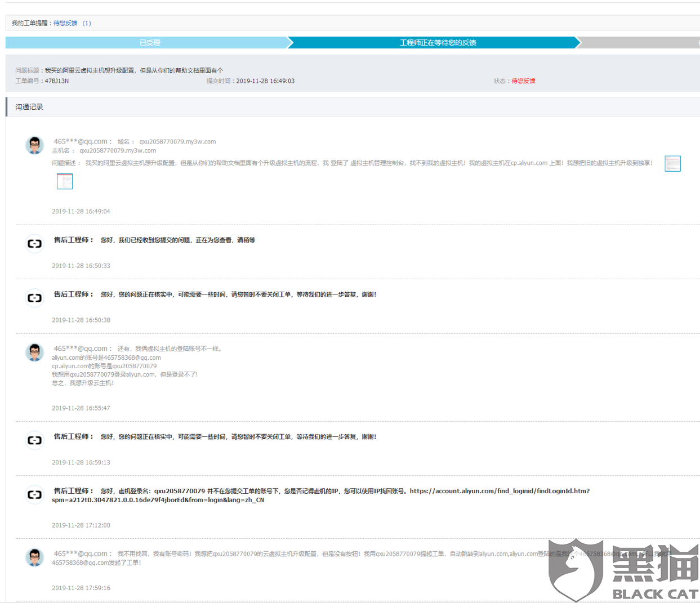Click engineer logo icon beside 16:50:38 reply
This screenshot has height=603, width=700.
35,298
